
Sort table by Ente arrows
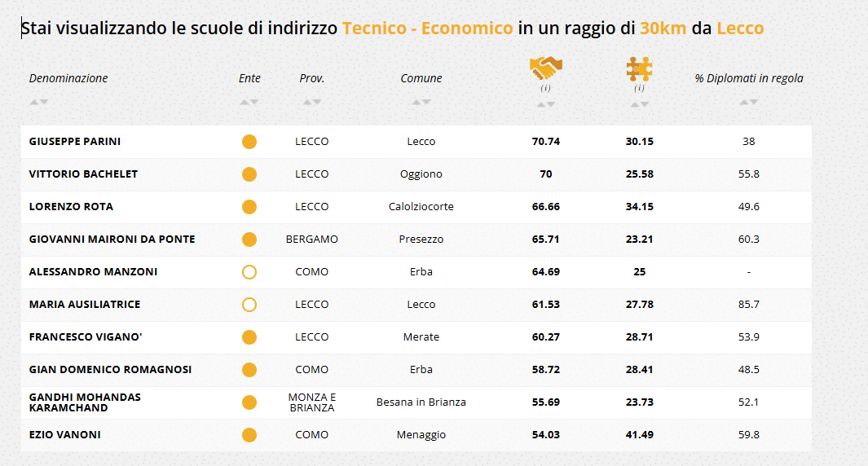[x=249, y=102]
